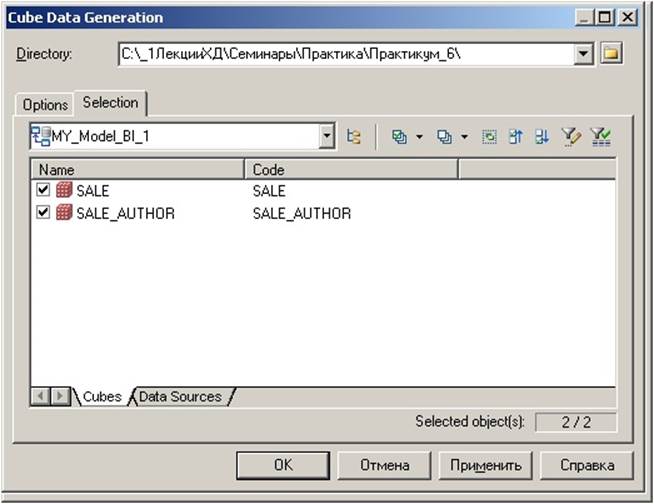Click the Отмена cancel button
The image size is (654, 504).
[384, 465]
